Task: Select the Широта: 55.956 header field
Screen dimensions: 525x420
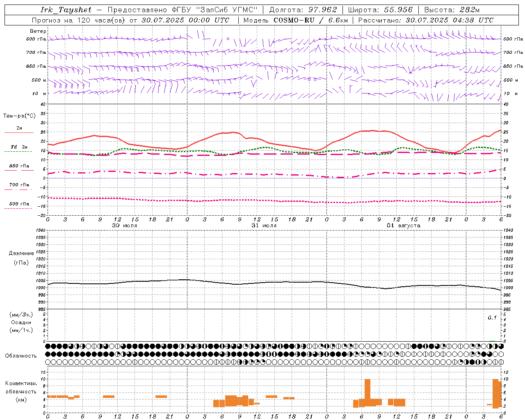Action: click(380, 10)
